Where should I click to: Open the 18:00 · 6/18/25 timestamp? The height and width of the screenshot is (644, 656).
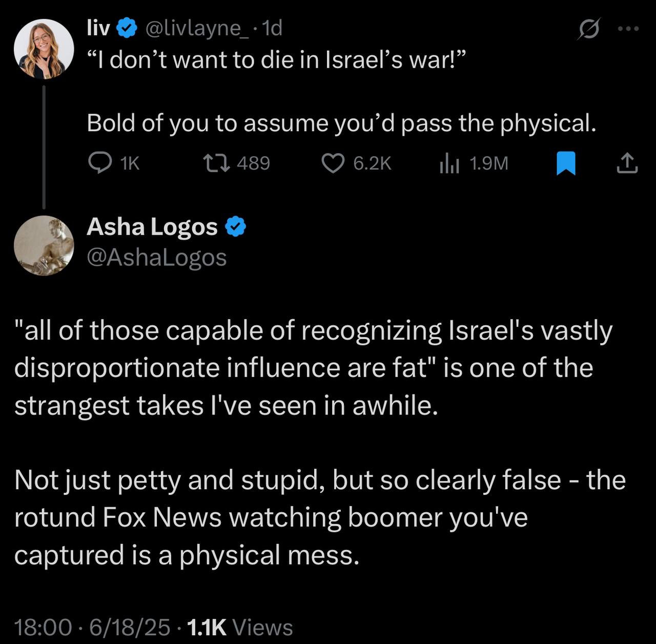tap(92, 627)
